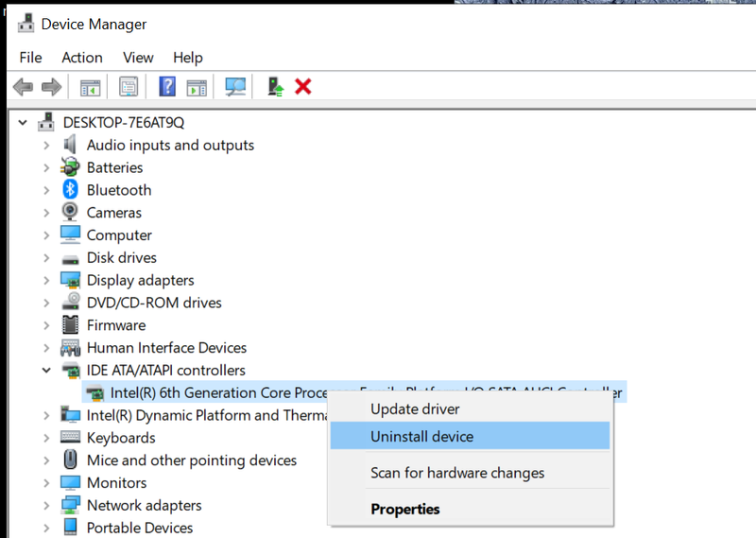Expand the Batteries category
This screenshot has height=538, width=756.
coord(46,168)
